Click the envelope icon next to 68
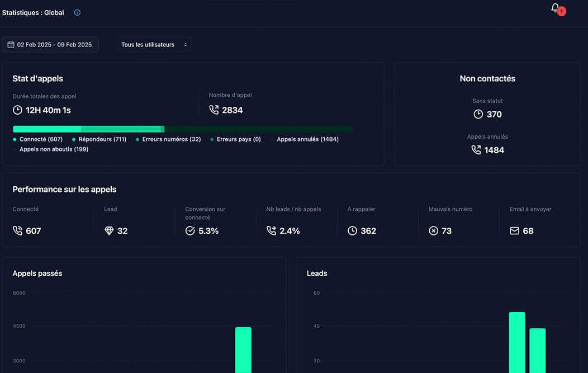588x373 pixels. [514, 231]
